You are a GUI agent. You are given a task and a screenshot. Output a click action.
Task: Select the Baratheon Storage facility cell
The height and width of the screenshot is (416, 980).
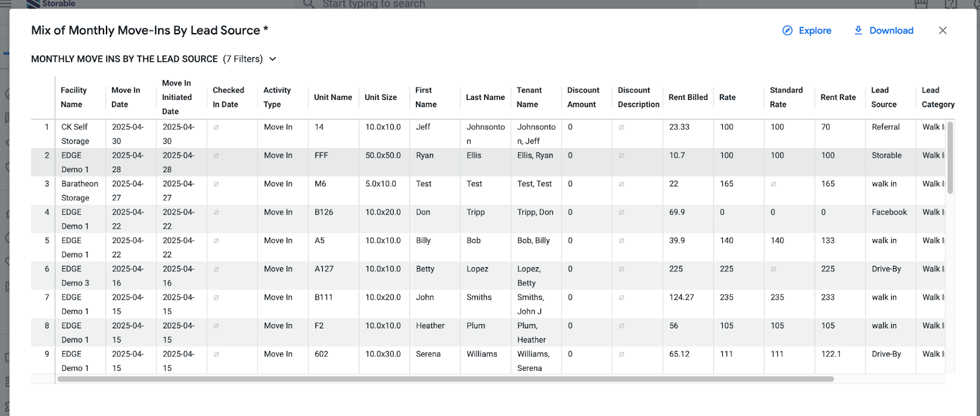tap(80, 191)
